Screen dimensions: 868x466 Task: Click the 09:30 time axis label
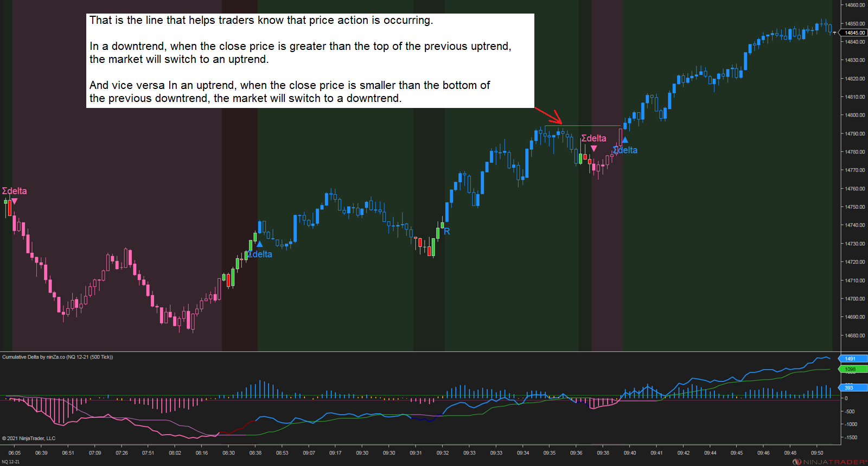362,453
